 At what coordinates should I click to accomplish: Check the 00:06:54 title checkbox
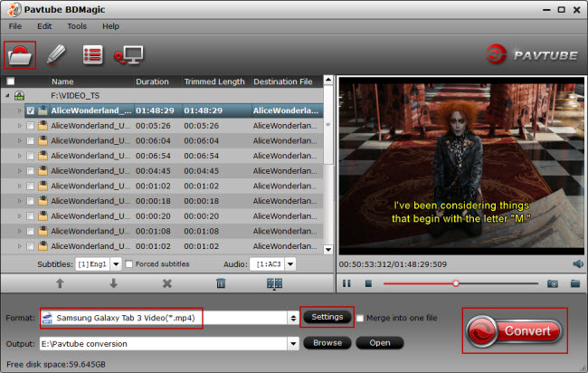(x=31, y=156)
